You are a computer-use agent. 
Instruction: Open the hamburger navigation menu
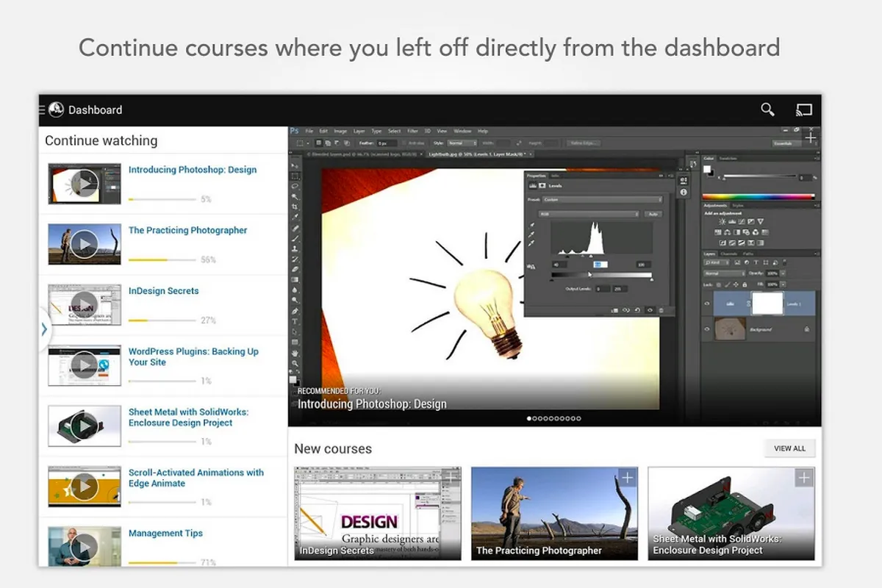click(42, 110)
